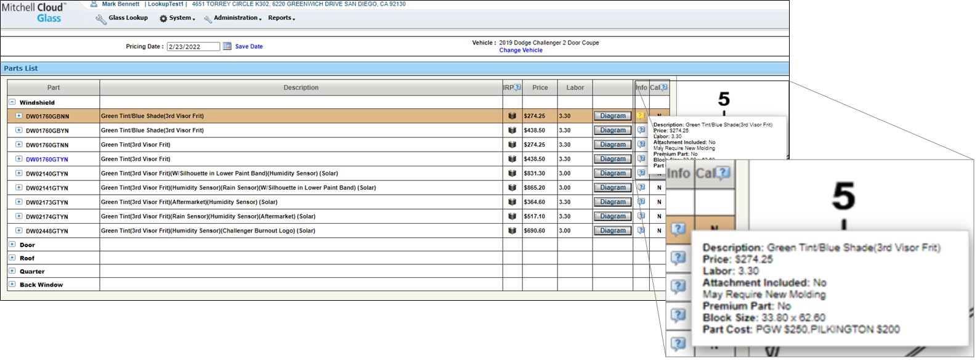Viewport: 980px width, 363px height.
Task: Open IRP book for DW01760GTYN
Action: (x=512, y=159)
